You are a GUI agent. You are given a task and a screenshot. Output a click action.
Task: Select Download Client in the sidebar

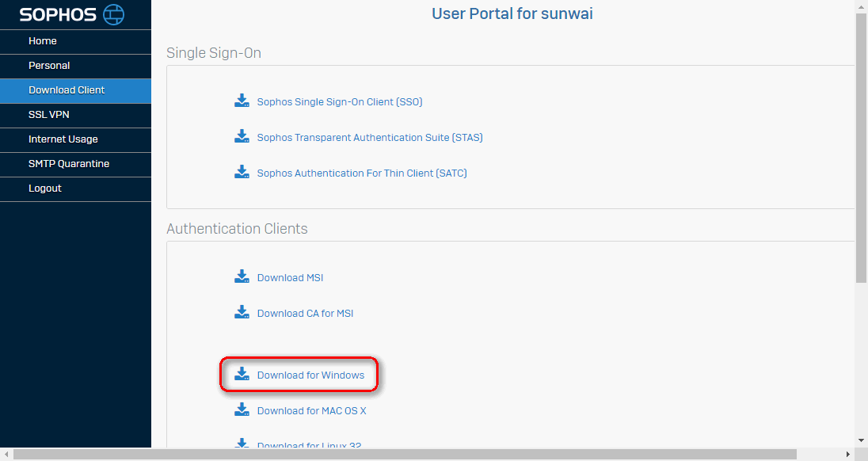coord(75,91)
